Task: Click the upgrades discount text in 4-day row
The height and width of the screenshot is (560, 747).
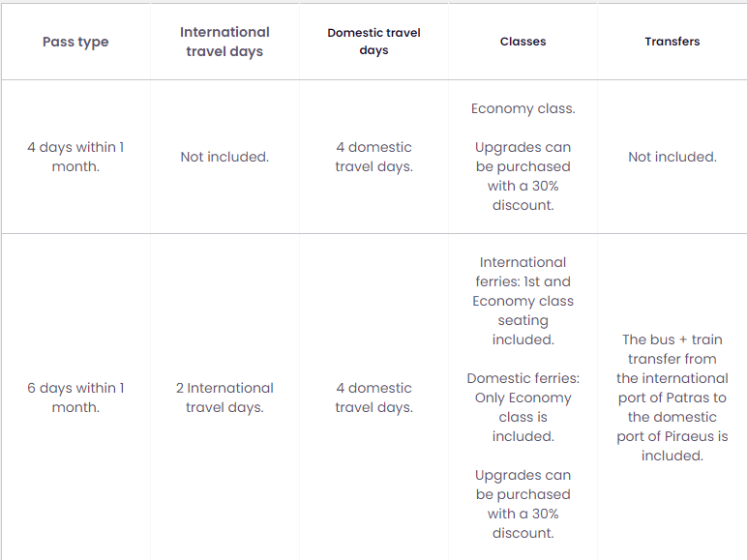Action: click(x=523, y=176)
